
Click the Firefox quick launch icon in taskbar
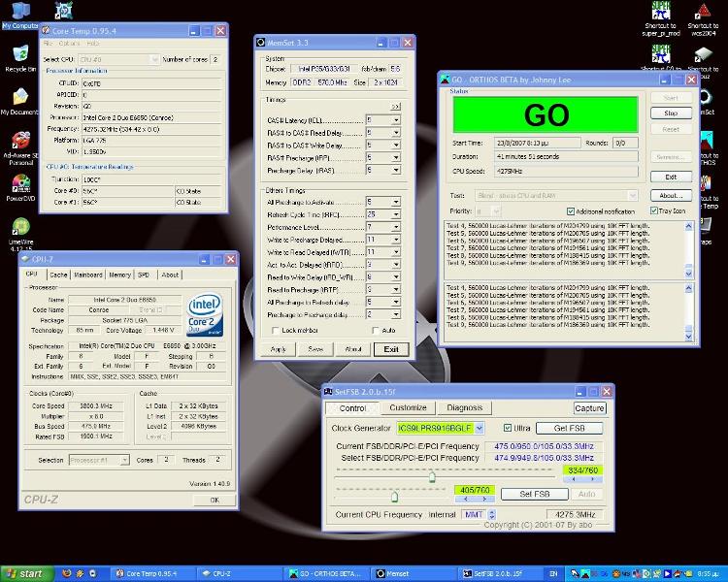66,573
